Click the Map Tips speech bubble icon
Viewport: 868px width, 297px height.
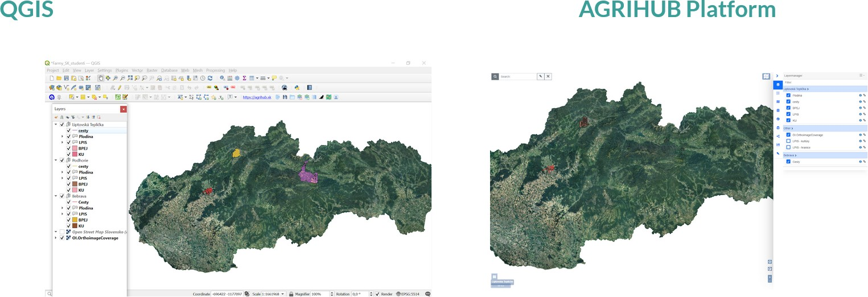click(x=274, y=78)
